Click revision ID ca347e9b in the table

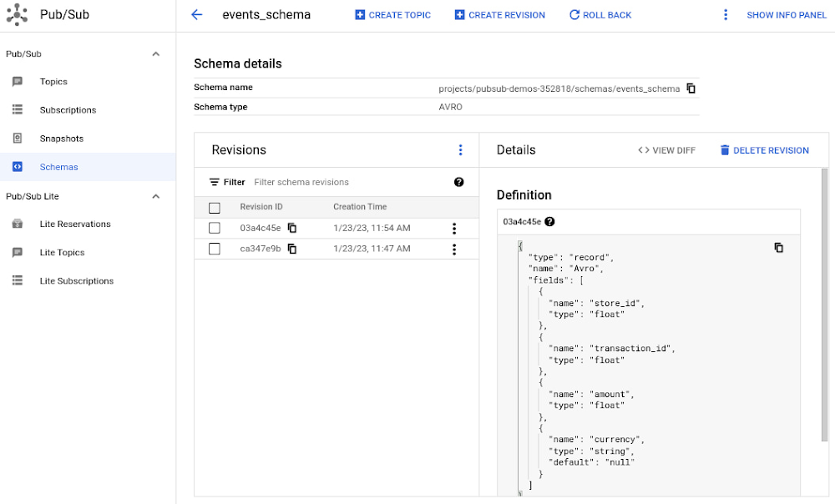(x=261, y=249)
